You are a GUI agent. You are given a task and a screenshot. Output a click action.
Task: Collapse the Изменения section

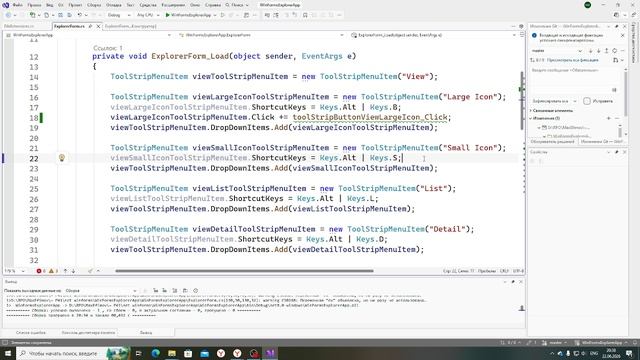click(531, 118)
